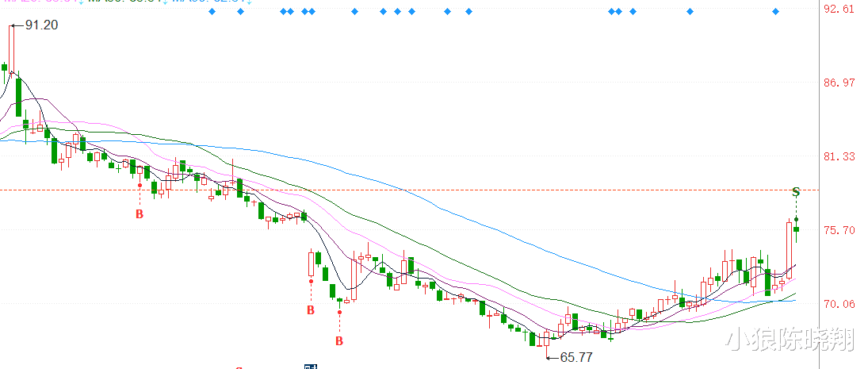Click the 75.70 axis price value
868x369 pixels.
[x=839, y=230]
